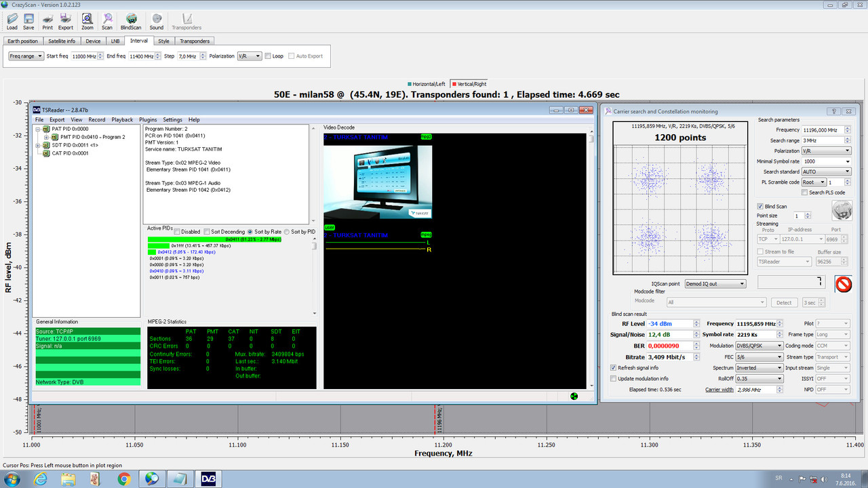Open Internet Explorer from taskbar
This screenshot has height=488, width=868.
point(41,479)
